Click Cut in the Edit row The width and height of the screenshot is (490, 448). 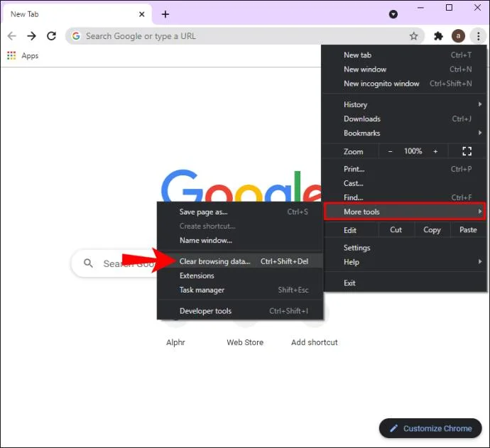click(396, 230)
